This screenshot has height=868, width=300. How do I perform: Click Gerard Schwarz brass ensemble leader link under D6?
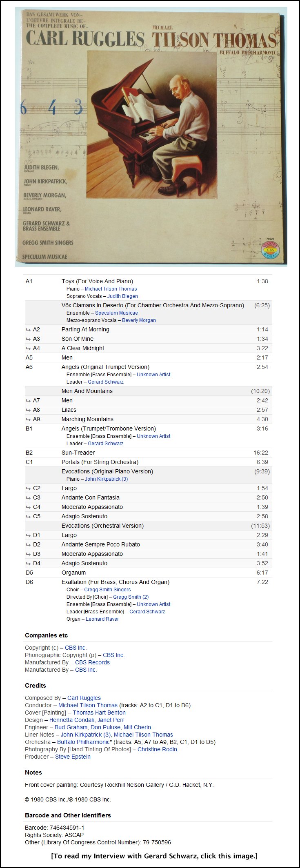pyautogui.click(x=147, y=612)
